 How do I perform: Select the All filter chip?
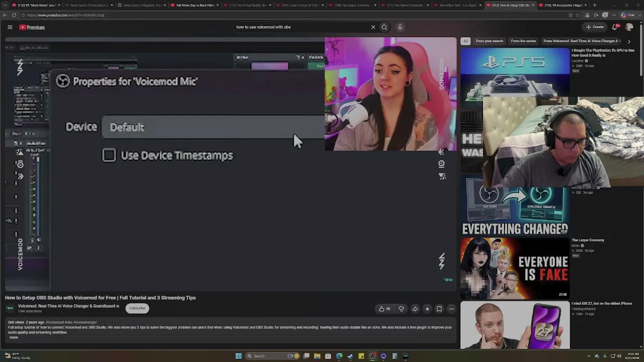coord(465,41)
